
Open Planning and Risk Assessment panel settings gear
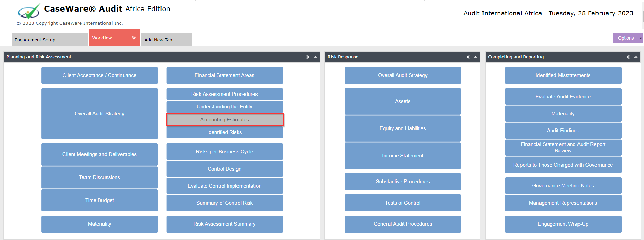point(308,57)
